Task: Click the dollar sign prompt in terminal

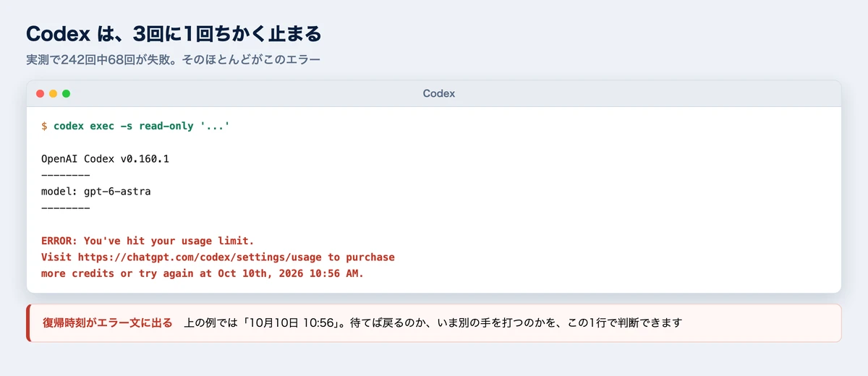Action: coord(44,126)
